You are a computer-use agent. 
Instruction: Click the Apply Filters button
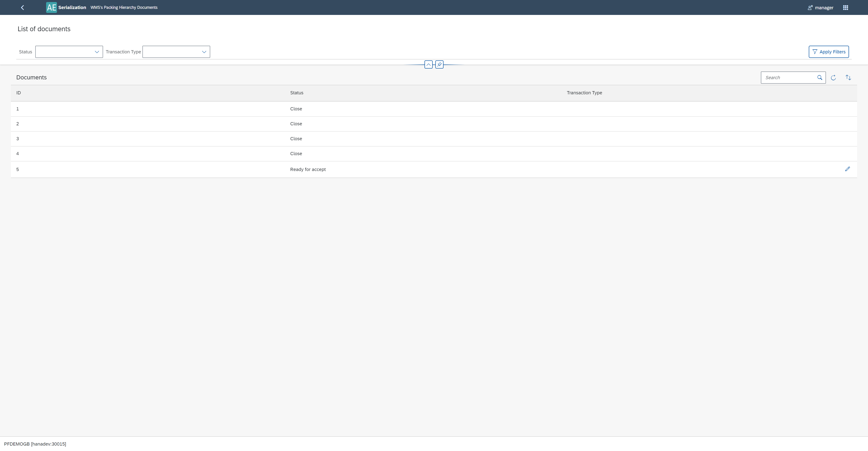pos(829,52)
